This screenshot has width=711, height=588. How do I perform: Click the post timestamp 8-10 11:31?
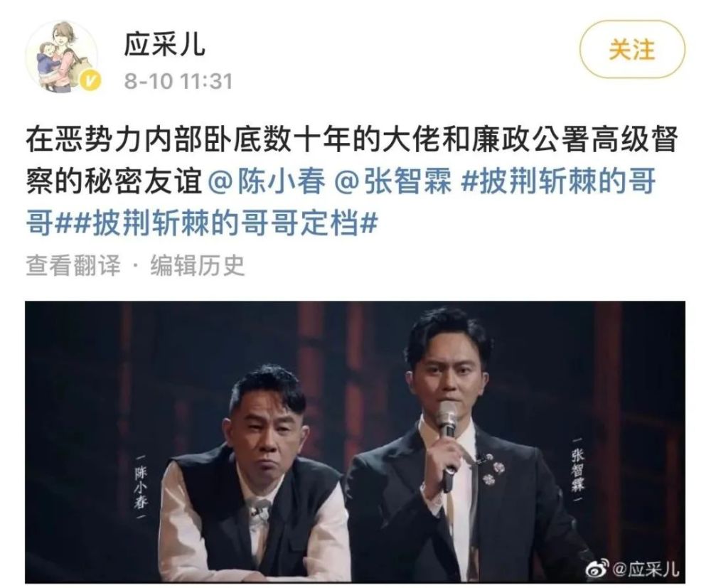coord(178,82)
